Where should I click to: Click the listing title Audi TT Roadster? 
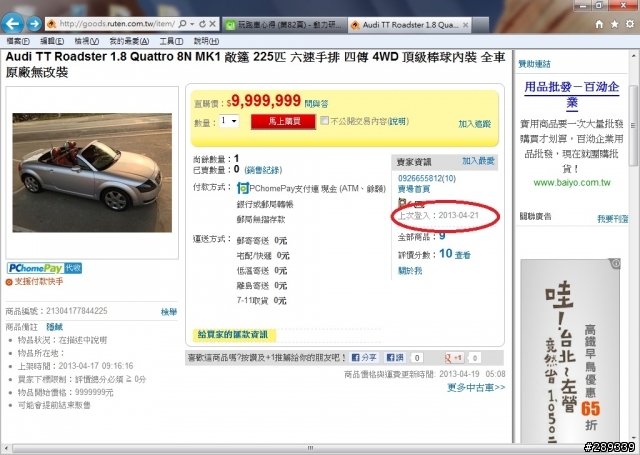point(256,64)
